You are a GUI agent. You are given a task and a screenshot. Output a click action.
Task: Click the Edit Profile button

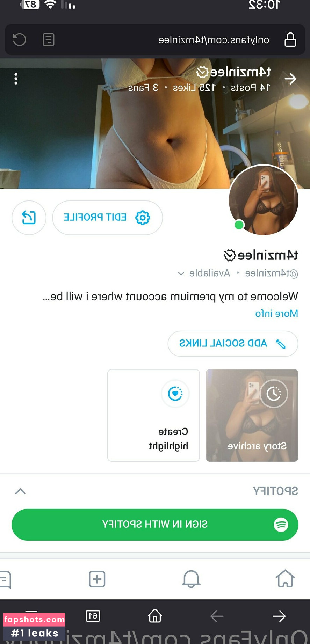coord(107,218)
